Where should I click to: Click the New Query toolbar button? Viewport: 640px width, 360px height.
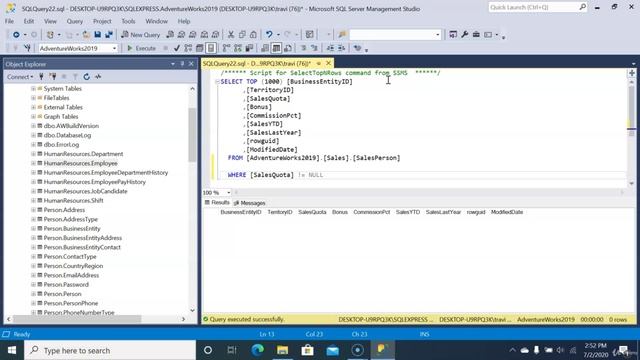pyautogui.click(x=140, y=35)
